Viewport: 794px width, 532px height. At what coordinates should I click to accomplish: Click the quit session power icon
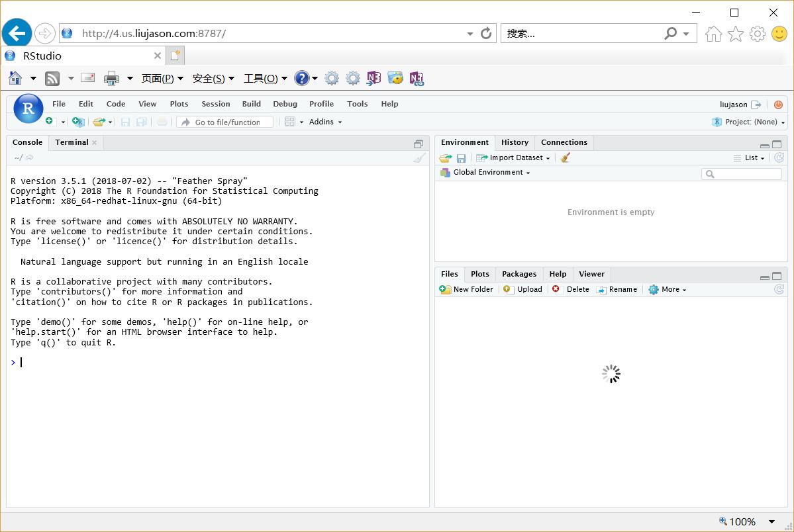(x=778, y=105)
